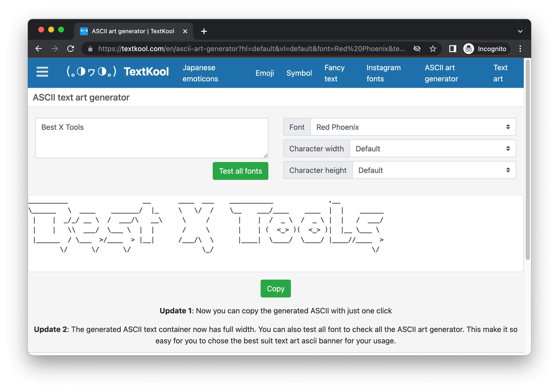Close the ASCII art generator tab
This screenshot has width=559, height=392.
point(185,31)
